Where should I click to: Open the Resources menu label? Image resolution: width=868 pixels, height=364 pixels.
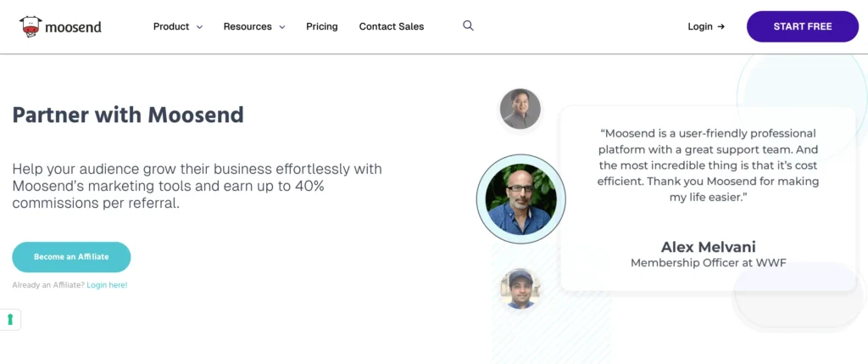(248, 26)
